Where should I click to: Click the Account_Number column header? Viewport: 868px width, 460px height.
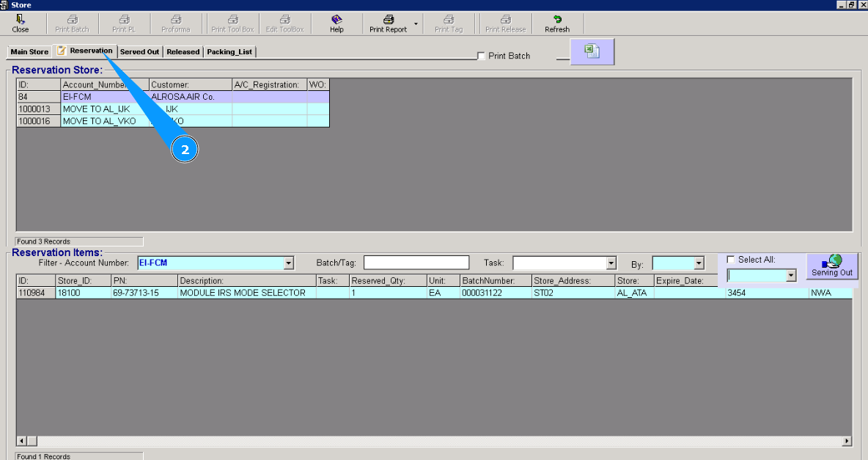[x=105, y=85]
